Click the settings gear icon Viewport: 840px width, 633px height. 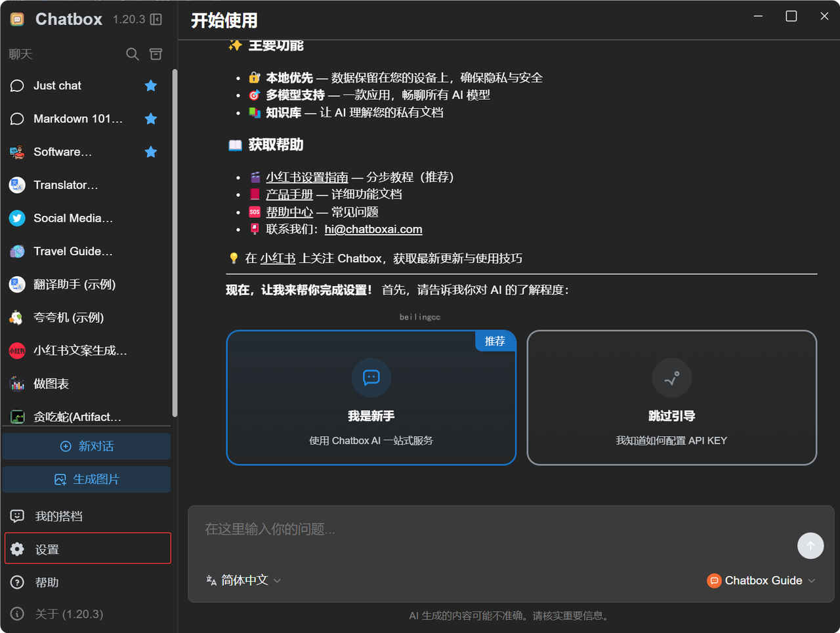click(18, 549)
